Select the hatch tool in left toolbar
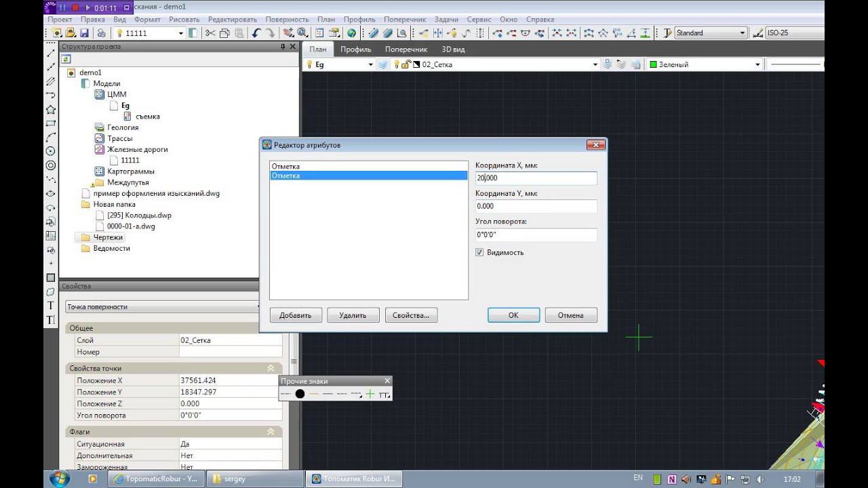This screenshot has height=488, width=868. [50, 277]
